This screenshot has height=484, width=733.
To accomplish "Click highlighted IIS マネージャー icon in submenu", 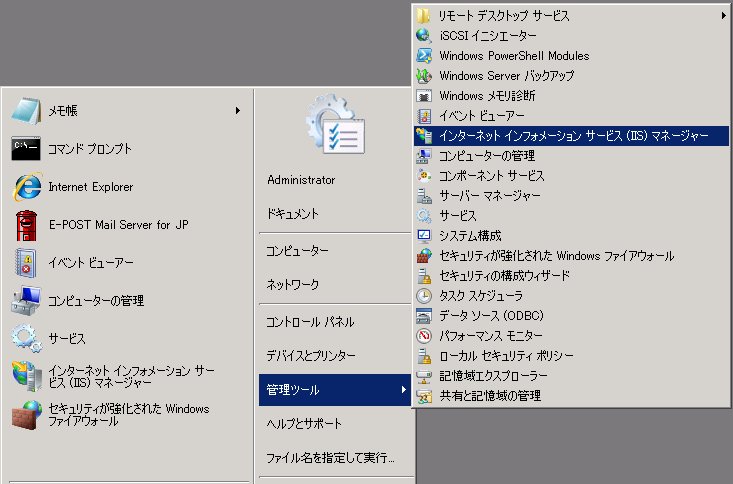I will click(424, 136).
